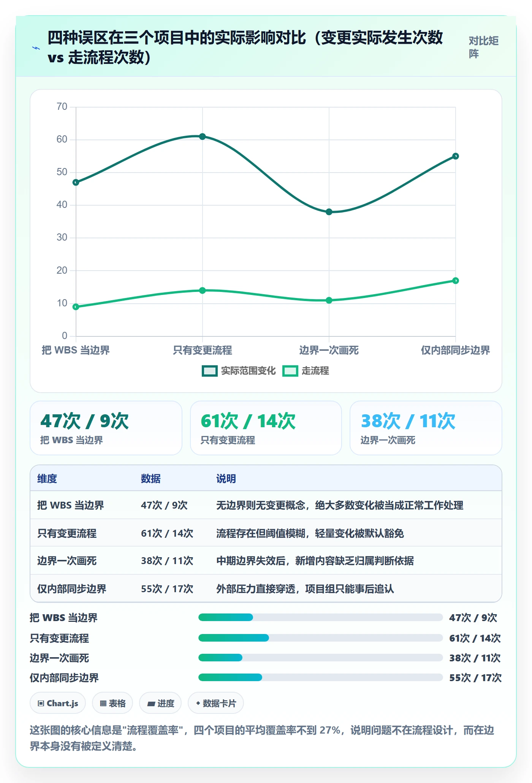Select table cell 边界一次画死
The image size is (532, 783).
[x=67, y=561]
